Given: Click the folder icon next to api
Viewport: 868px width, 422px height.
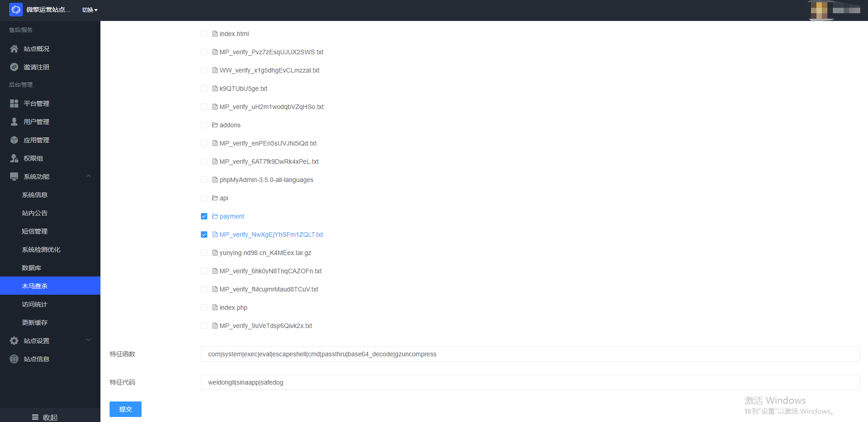Looking at the screenshot, I should 215,198.
